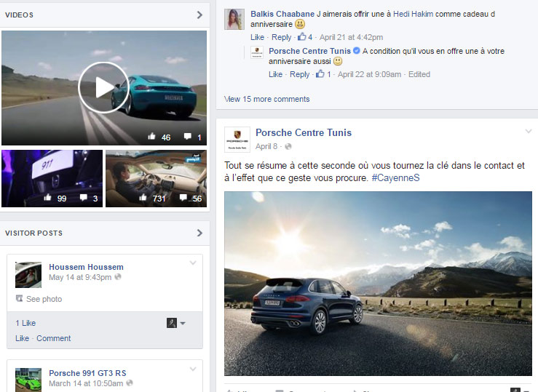The width and height of the screenshot is (538, 392).
Task: Expand the Visitor Posts section chevron
Action: (199, 233)
